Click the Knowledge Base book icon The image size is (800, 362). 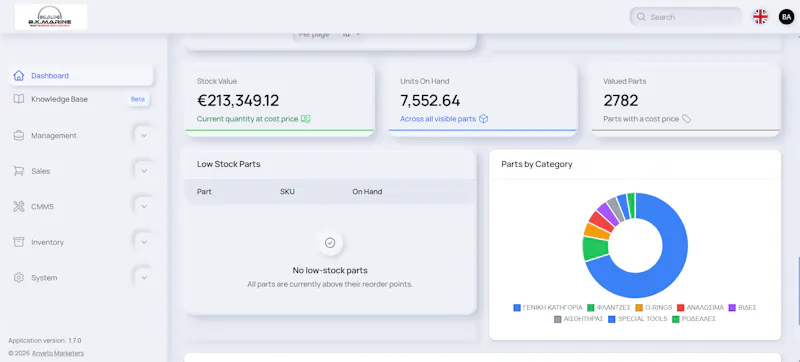[x=19, y=99]
